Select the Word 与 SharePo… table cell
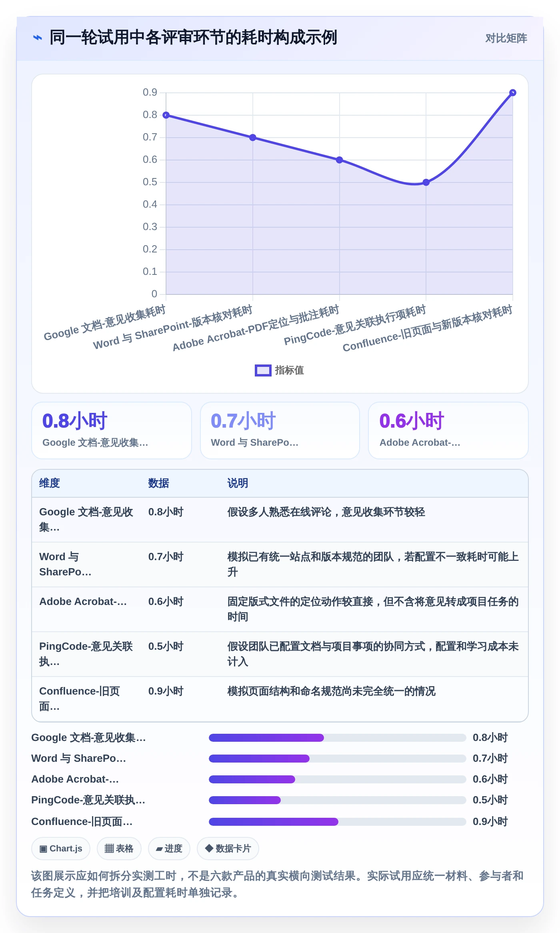 pos(86,565)
